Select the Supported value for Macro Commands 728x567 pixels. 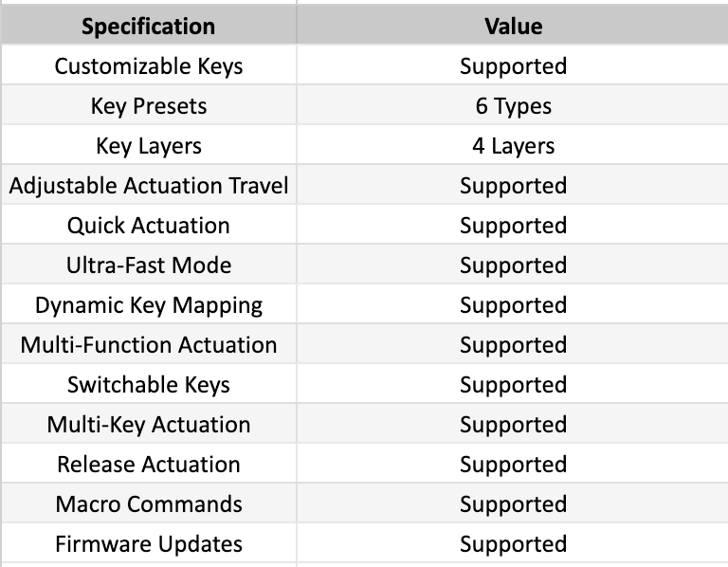click(x=513, y=504)
